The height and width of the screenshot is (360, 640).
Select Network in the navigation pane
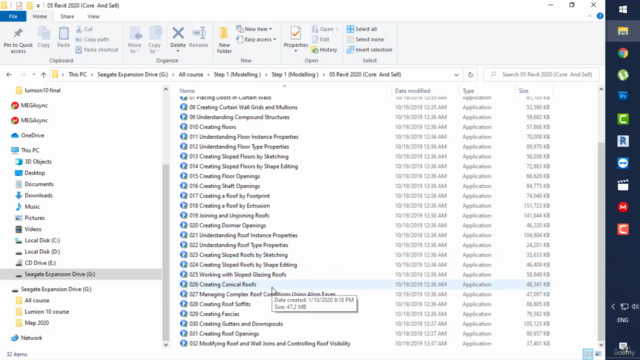point(31,338)
